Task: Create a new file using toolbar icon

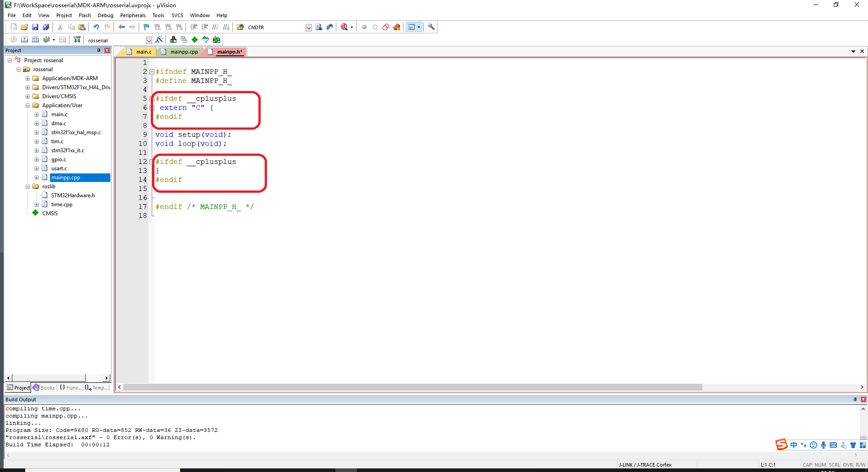Action: pyautogui.click(x=14, y=27)
